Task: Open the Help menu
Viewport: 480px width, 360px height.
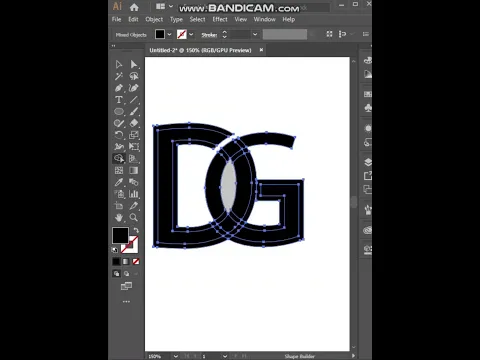Action: pyautogui.click(x=289, y=19)
